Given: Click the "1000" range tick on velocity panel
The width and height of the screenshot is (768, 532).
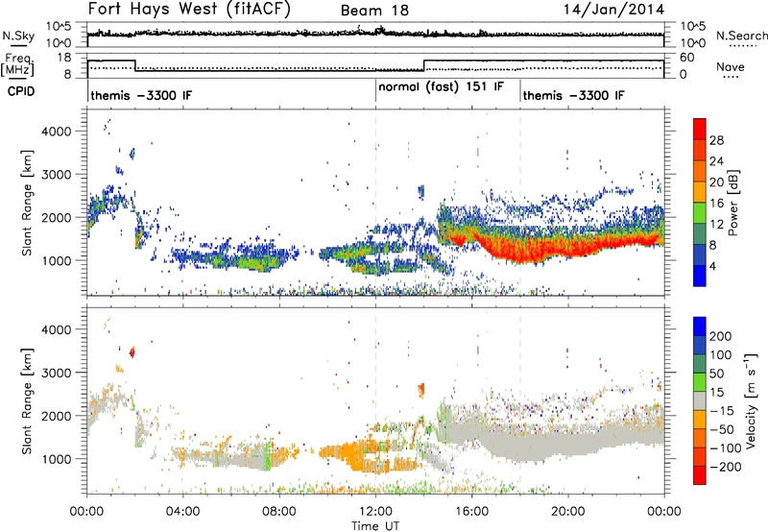Looking at the screenshot, I should pos(56,459).
